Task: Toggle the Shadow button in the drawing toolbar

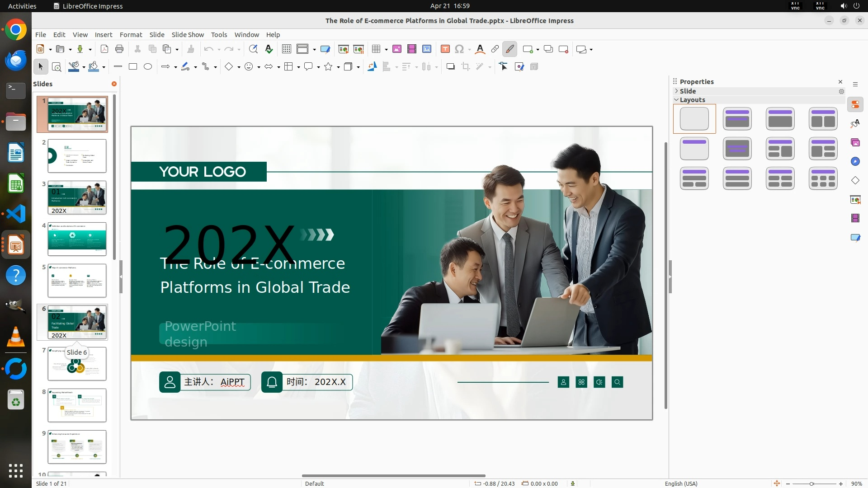Action: pyautogui.click(x=450, y=67)
